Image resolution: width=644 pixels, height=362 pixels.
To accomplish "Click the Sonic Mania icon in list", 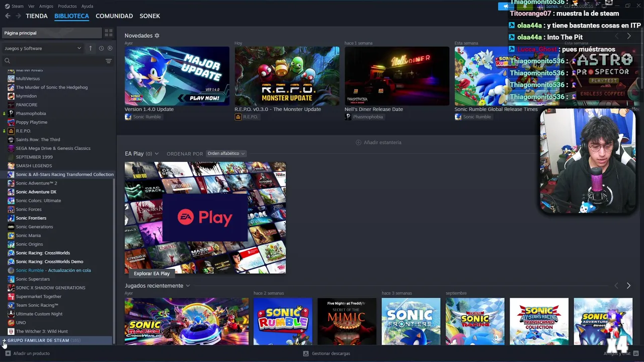I will [x=11, y=235].
